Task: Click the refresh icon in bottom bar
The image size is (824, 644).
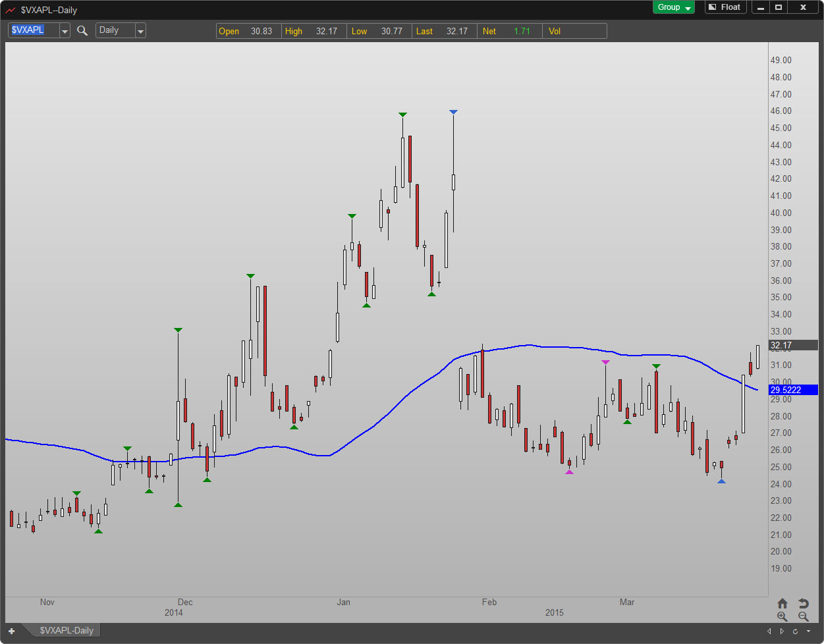Action: 796,631
